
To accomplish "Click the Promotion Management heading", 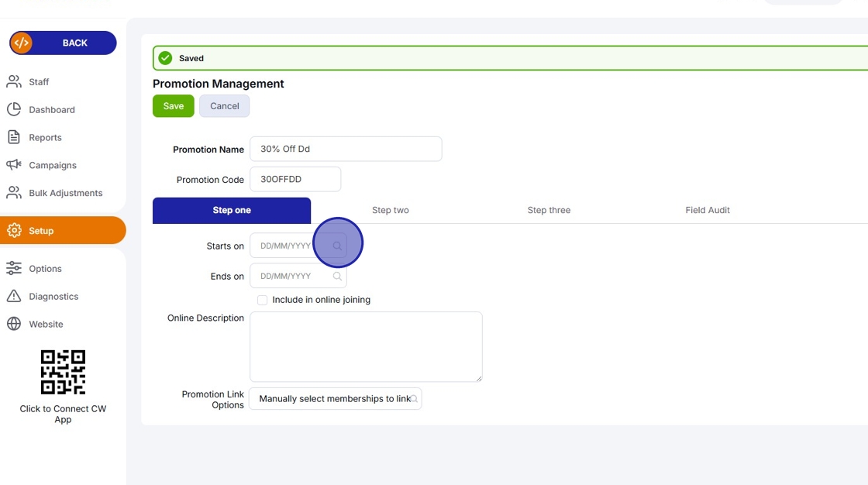I will [x=218, y=84].
